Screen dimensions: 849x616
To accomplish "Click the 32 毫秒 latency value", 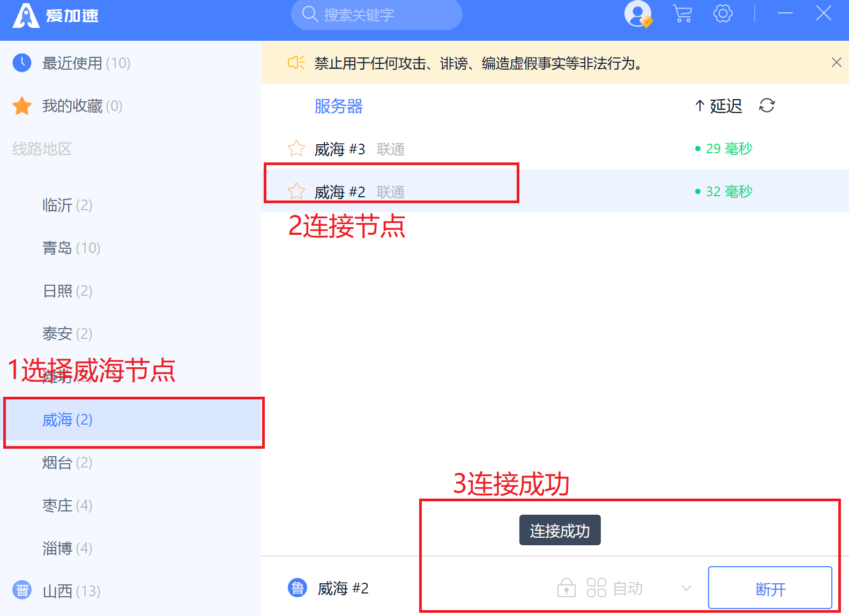I will [x=729, y=191].
